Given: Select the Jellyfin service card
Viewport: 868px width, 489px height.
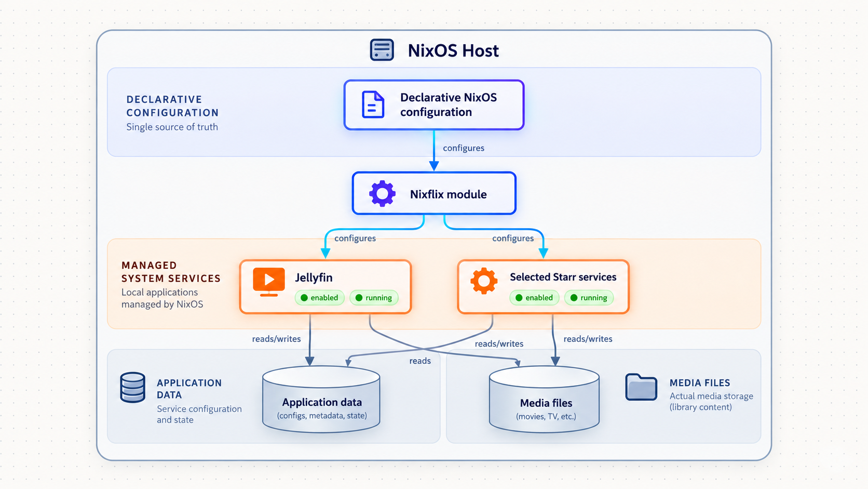Looking at the screenshot, I should [325, 287].
